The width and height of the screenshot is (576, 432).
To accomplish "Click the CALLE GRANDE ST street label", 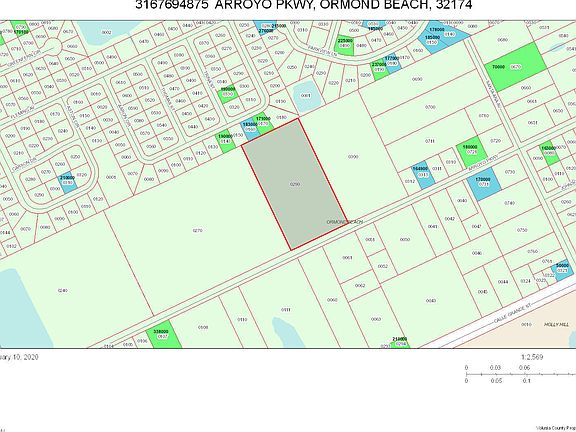I will (512, 313).
